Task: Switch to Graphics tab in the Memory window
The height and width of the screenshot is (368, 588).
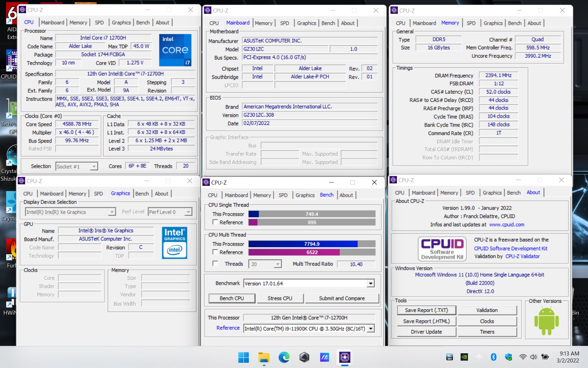Action: (493, 23)
